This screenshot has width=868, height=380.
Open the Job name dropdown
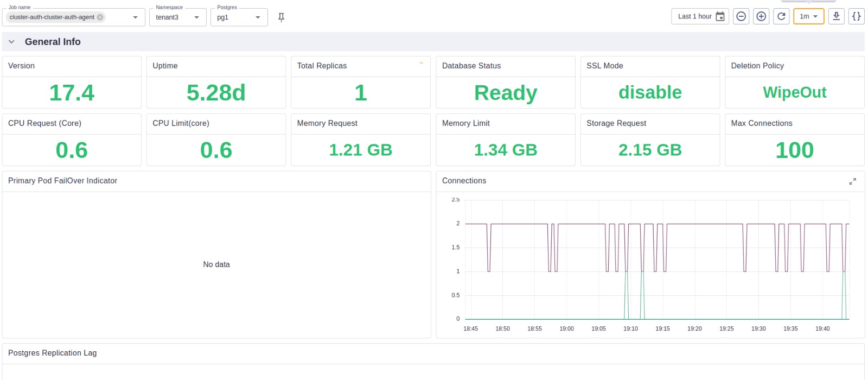(x=135, y=17)
